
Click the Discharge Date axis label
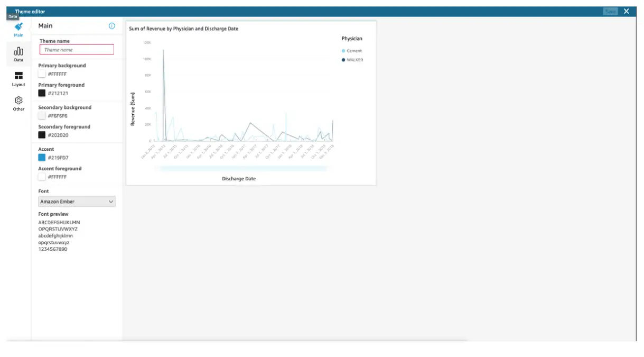tap(239, 179)
